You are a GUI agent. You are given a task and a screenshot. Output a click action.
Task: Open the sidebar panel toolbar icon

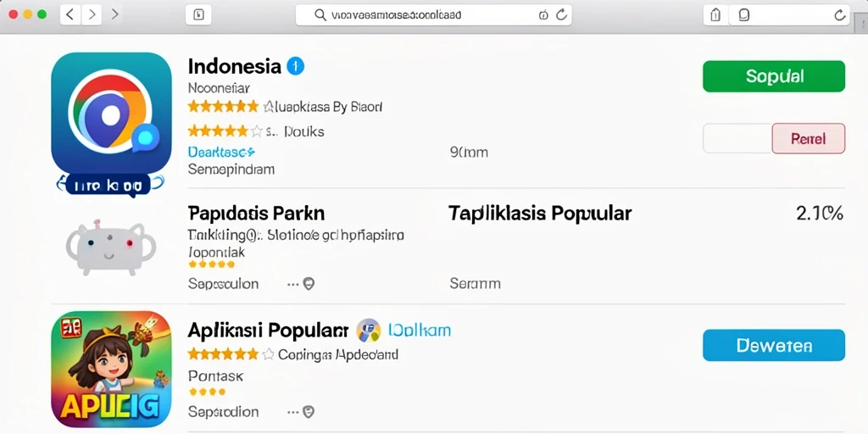coord(198,15)
